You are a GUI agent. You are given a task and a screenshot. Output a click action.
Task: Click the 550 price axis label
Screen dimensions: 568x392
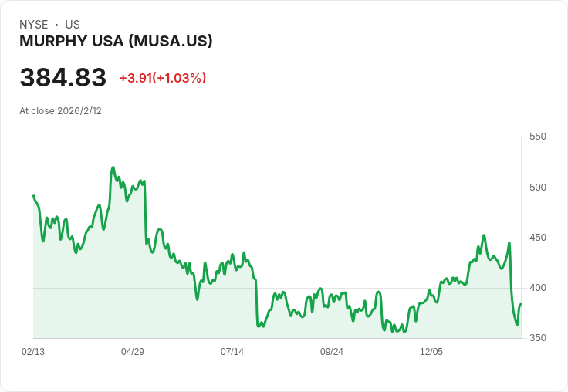click(x=538, y=137)
